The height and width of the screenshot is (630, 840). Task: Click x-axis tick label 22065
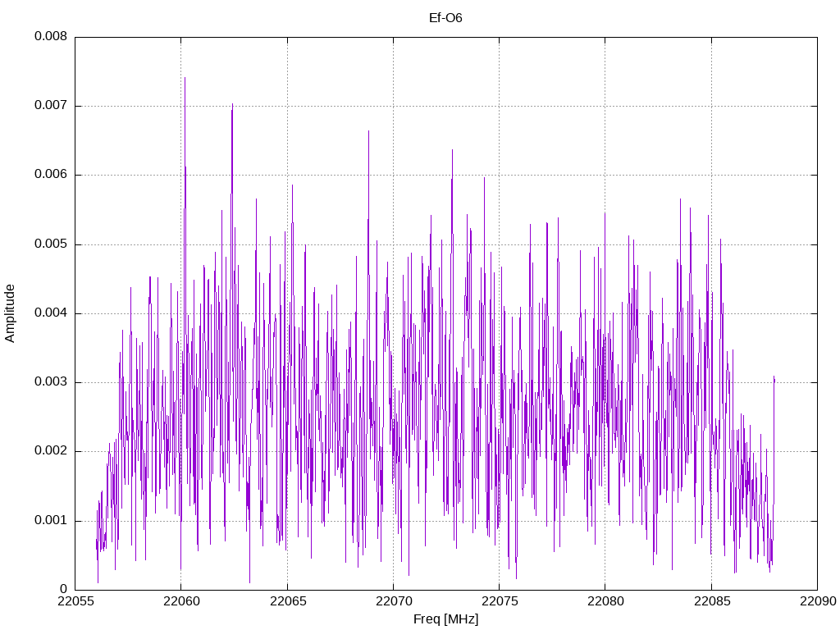click(288, 601)
